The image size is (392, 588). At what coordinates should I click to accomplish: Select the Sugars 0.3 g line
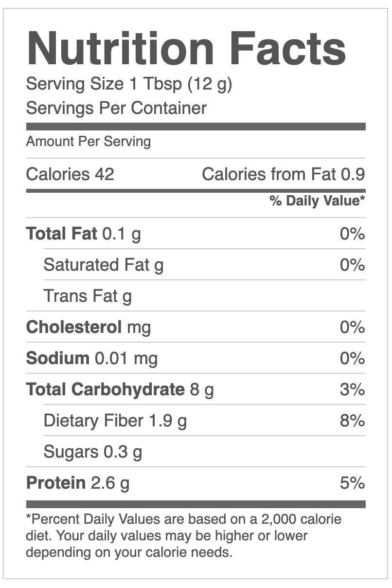pyautogui.click(x=93, y=452)
